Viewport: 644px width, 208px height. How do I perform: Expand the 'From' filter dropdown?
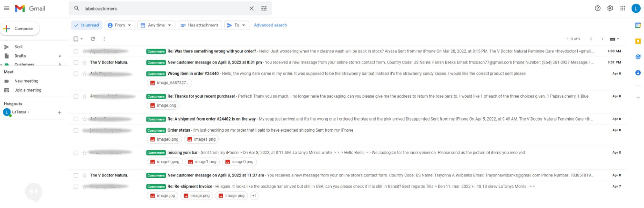(120, 25)
